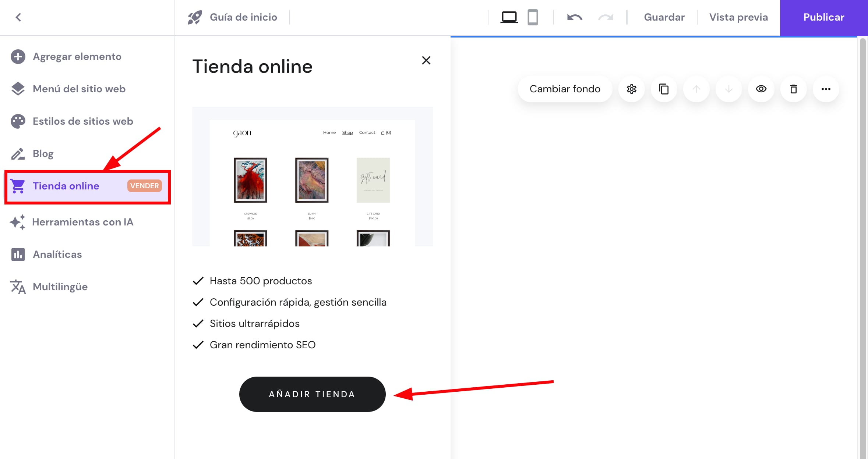Open the Agregar elemento panel
The image size is (868, 459).
pyautogui.click(x=77, y=56)
